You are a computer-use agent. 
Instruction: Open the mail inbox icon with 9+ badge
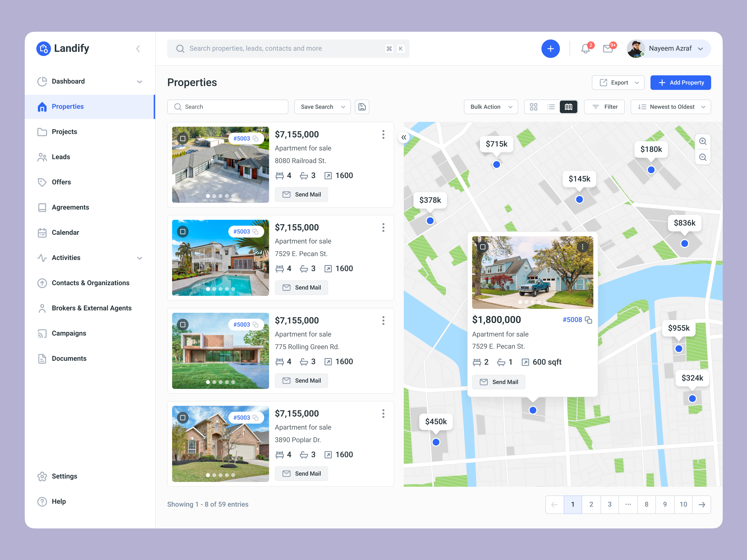click(x=608, y=49)
